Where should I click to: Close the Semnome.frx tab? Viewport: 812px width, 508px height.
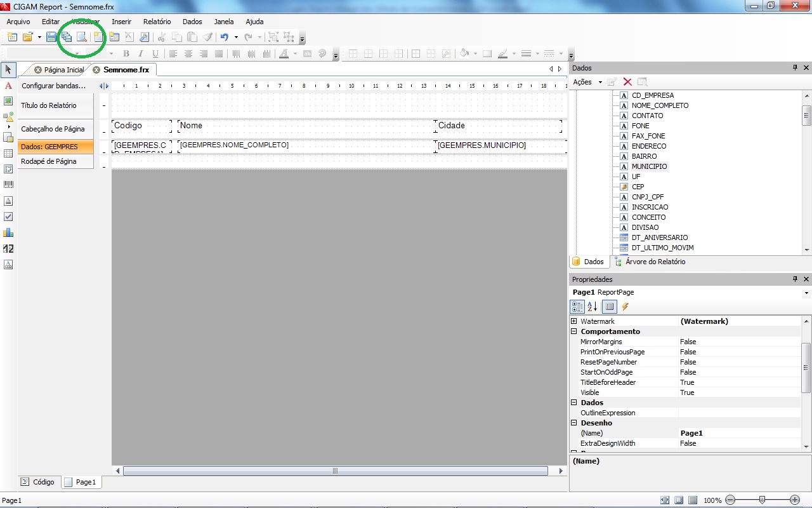tap(97, 70)
